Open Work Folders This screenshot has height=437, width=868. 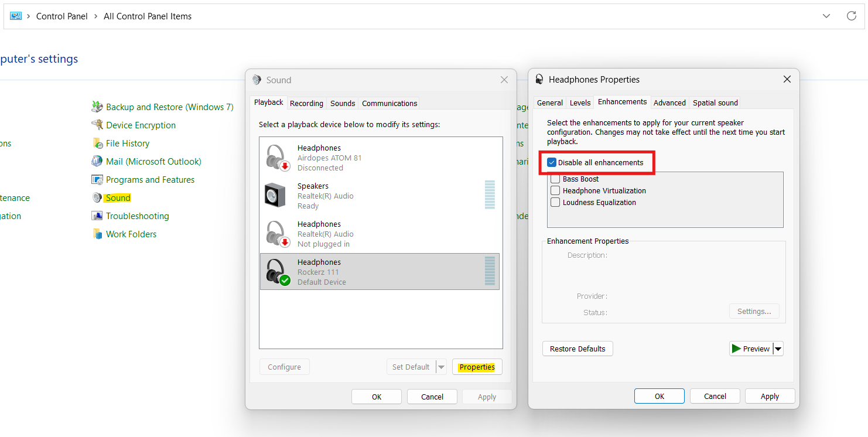131,234
